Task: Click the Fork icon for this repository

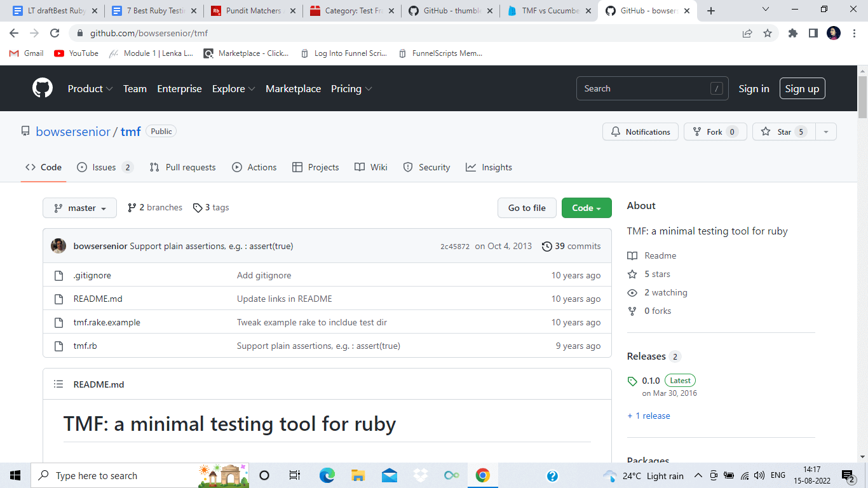Action: coord(696,132)
